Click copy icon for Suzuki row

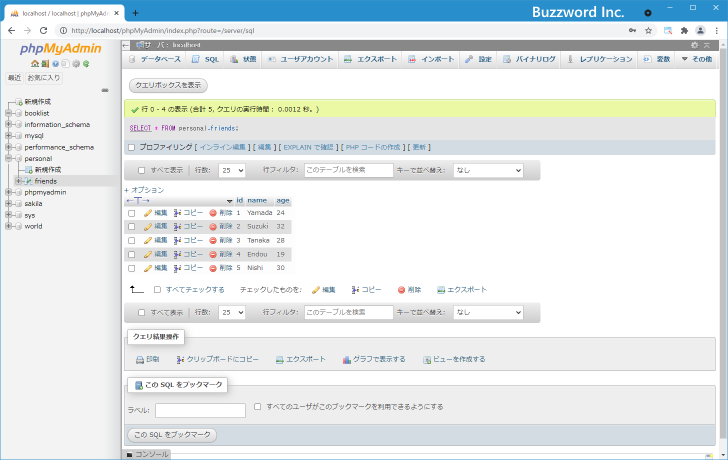177,227
